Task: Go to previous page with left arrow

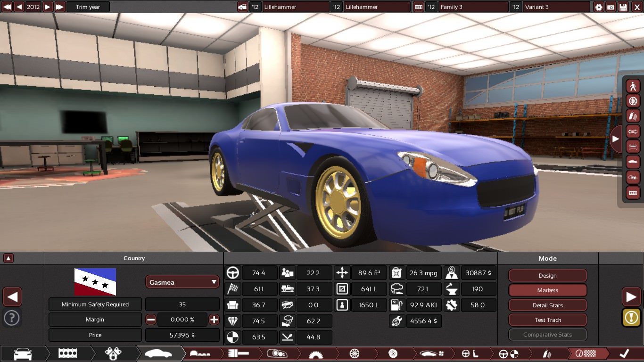Action: point(12,297)
